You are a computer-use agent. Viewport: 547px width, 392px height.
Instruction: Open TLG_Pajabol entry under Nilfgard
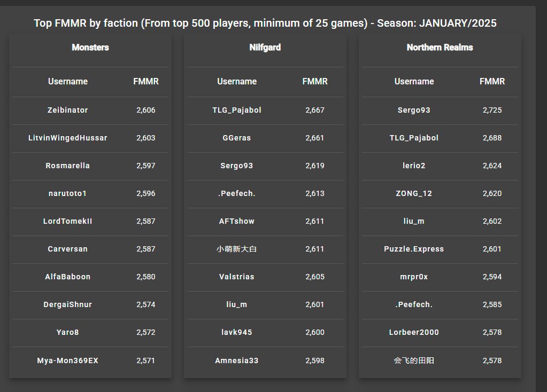(237, 110)
